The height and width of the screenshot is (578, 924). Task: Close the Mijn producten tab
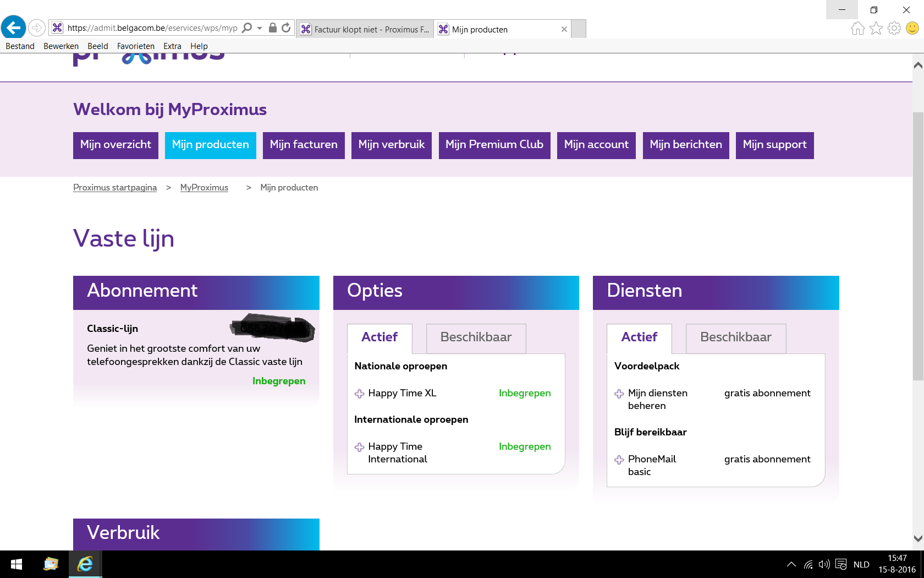[564, 29]
